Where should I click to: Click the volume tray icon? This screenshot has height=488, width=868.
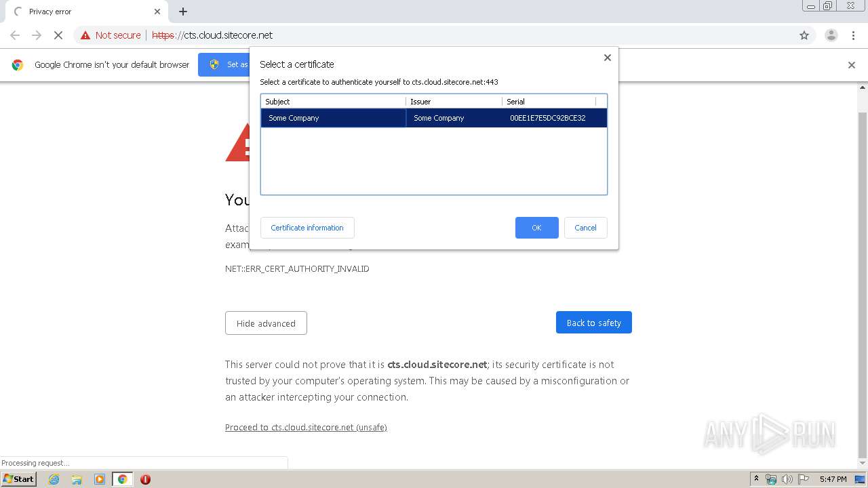point(787,479)
